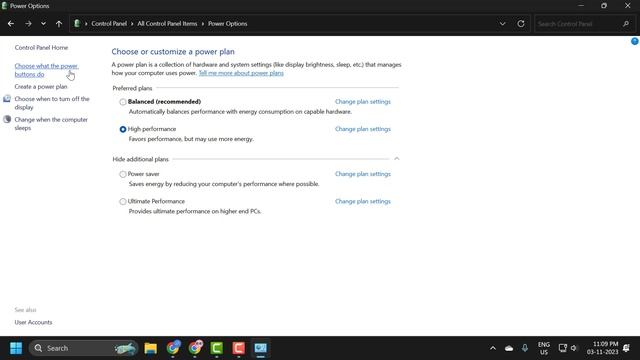Open the volume speaker tray icon
Screen dimensions: 640x360
tap(574, 348)
